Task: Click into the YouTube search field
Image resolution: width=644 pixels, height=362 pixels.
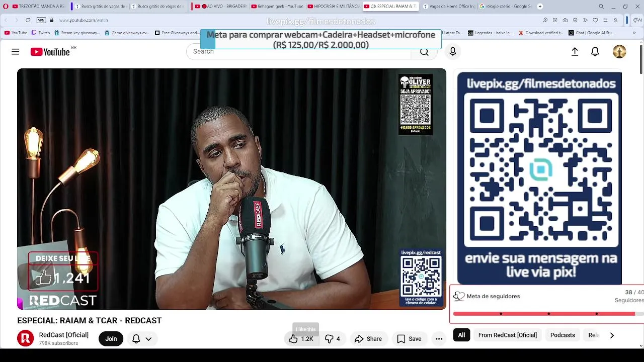Action: [x=299, y=52]
